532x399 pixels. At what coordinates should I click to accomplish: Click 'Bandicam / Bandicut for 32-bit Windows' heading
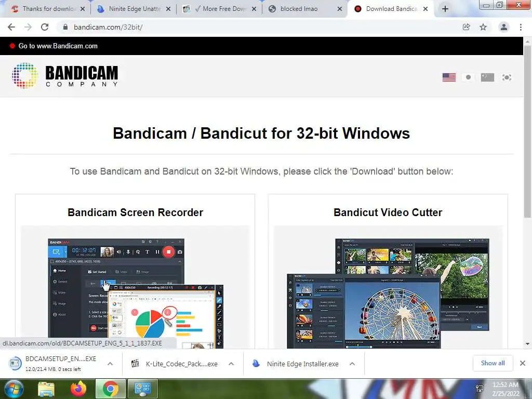click(x=261, y=133)
